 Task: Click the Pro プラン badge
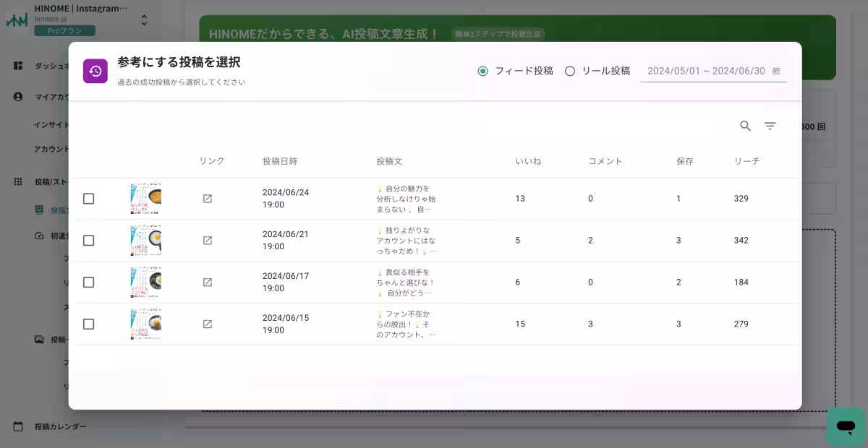[64, 31]
